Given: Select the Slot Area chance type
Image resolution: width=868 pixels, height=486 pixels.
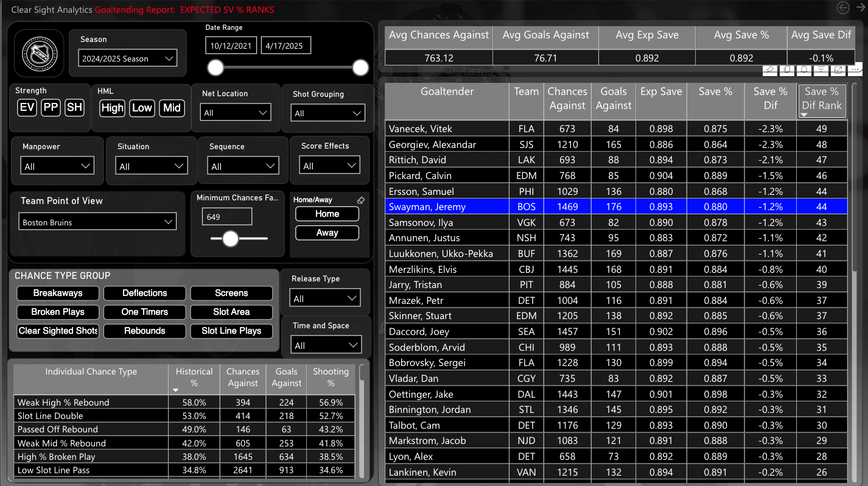Looking at the screenshot, I should click(x=231, y=312).
